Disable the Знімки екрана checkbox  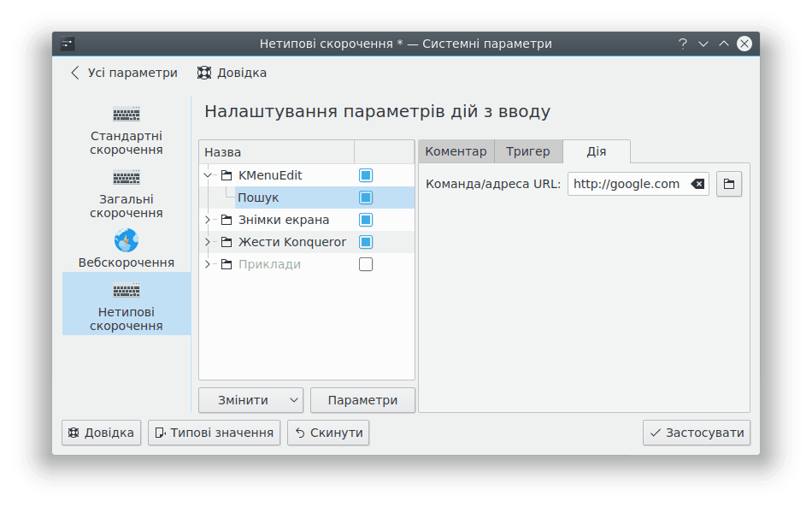coord(366,220)
